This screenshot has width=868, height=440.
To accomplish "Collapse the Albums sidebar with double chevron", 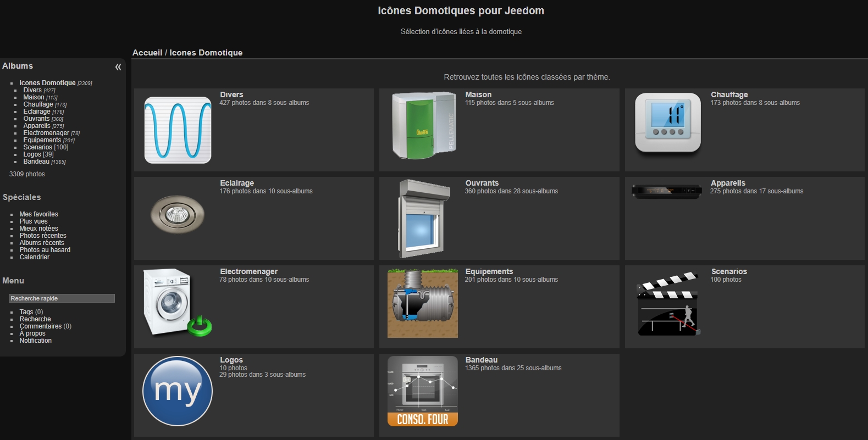I will [x=118, y=67].
